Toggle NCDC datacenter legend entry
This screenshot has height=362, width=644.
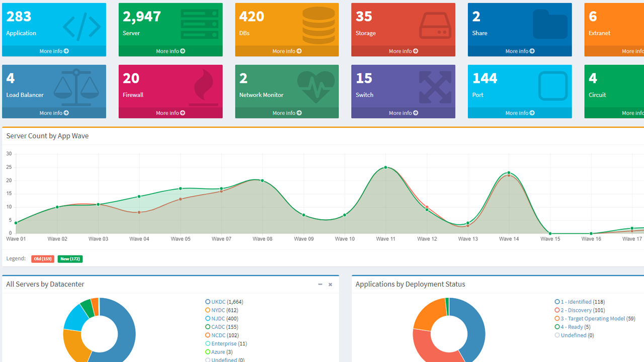coord(221,335)
